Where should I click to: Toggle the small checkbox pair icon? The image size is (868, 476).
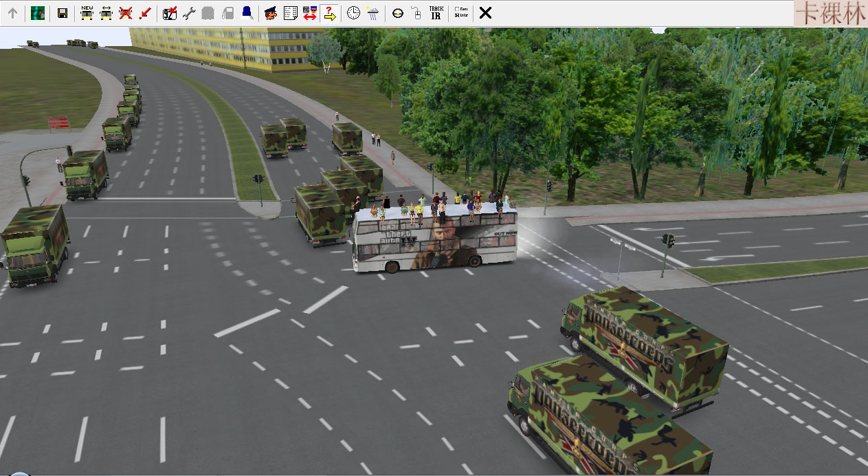[x=460, y=13]
